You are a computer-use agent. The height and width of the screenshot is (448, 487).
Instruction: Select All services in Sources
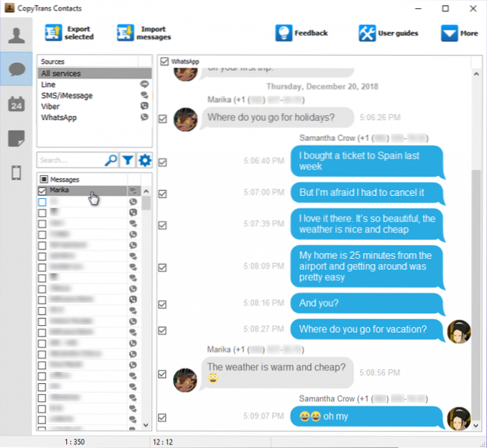(x=61, y=73)
